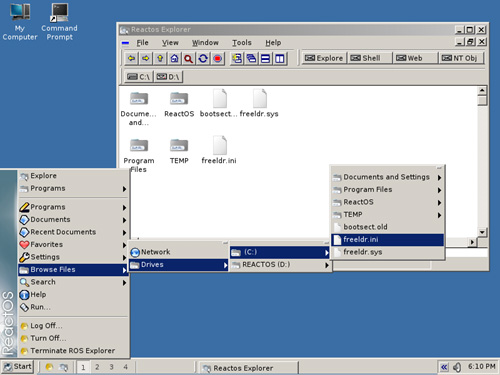Choose Turn Off... in the Start menu
Screen dimensions: 500x375
coord(73,338)
